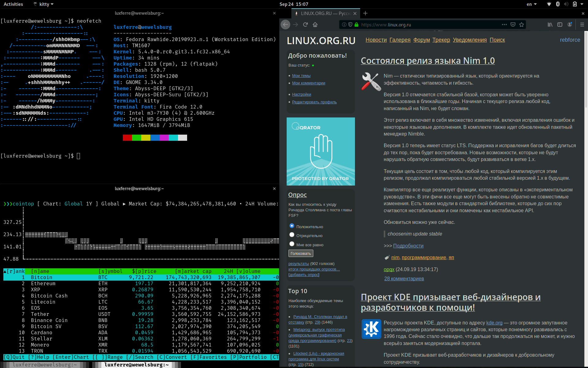Expand the system menu arrow
588x368 pixels.
coord(582,4)
